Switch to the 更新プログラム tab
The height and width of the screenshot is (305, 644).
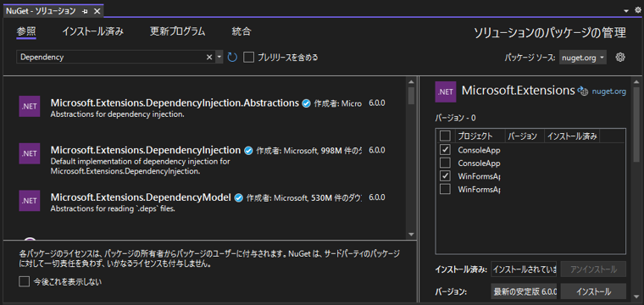[x=177, y=31]
